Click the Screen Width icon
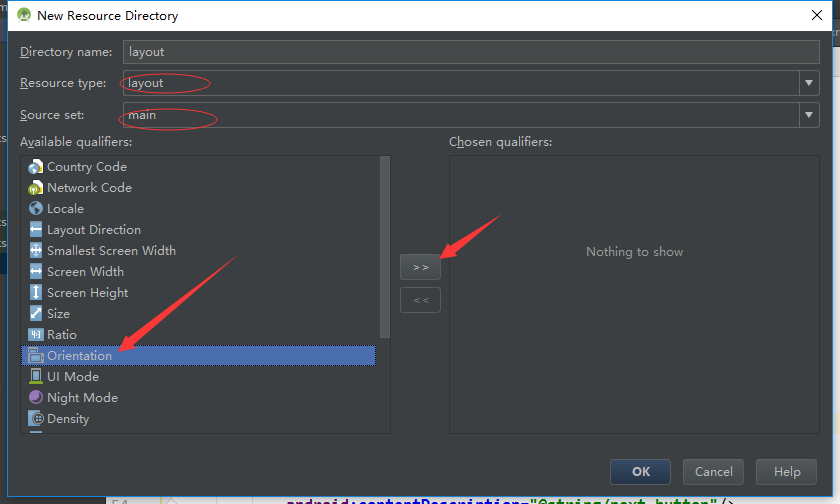840x504 pixels. (35, 272)
